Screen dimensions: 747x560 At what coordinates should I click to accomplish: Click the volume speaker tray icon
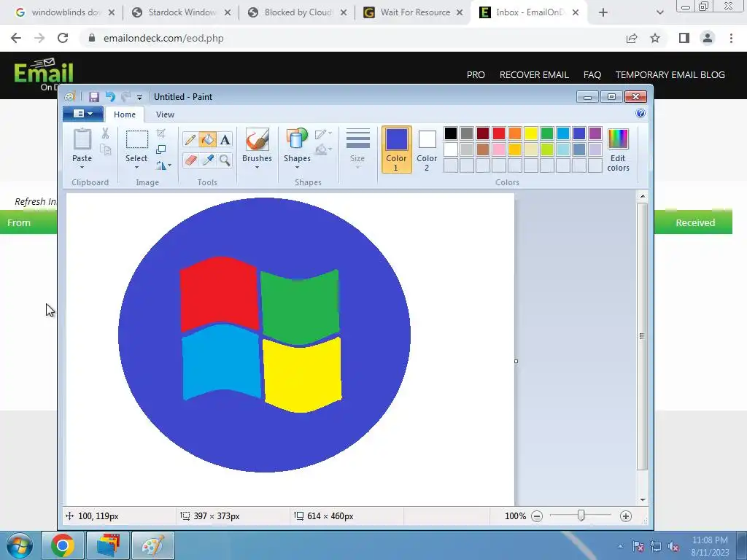[673, 546]
